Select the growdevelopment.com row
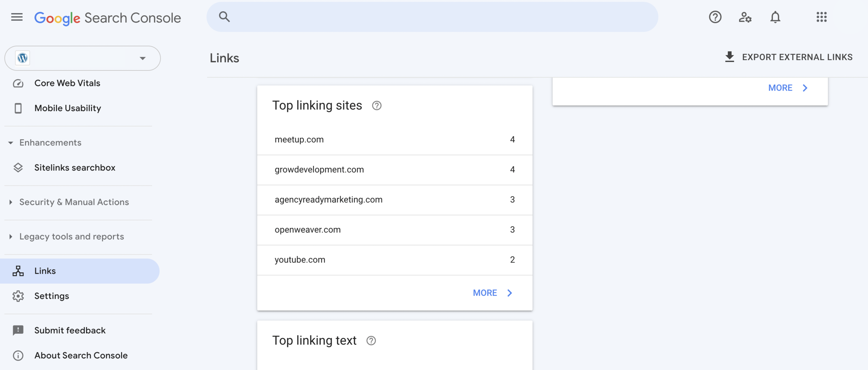The height and width of the screenshot is (370, 868). click(395, 170)
